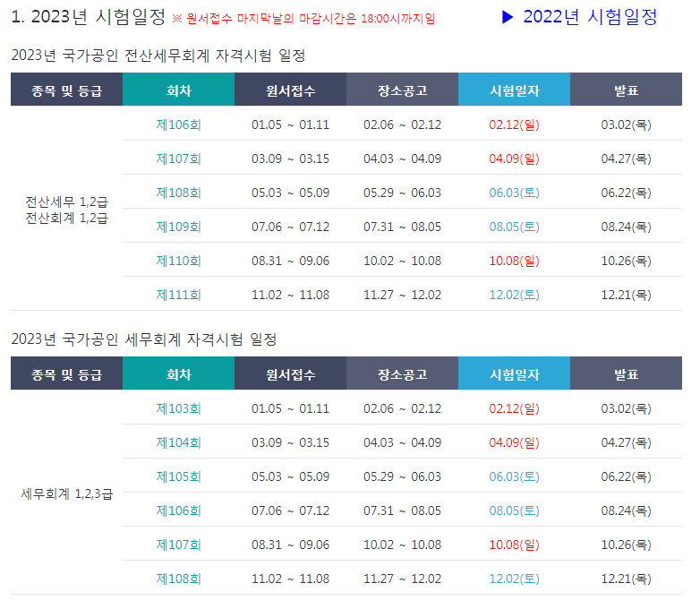Click '03.09 ~ 03.15' in the 제104회 row
This screenshot has width=700, height=609.
pyautogui.click(x=291, y=442)
